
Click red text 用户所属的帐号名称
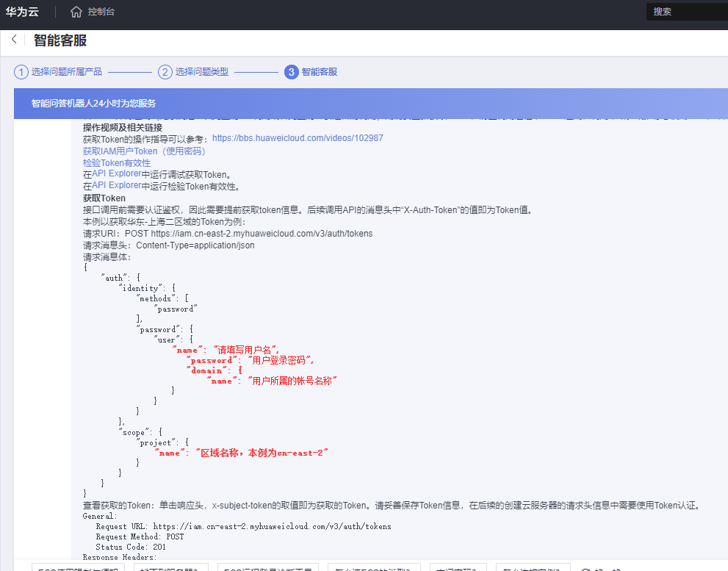(x=292, y=381)
